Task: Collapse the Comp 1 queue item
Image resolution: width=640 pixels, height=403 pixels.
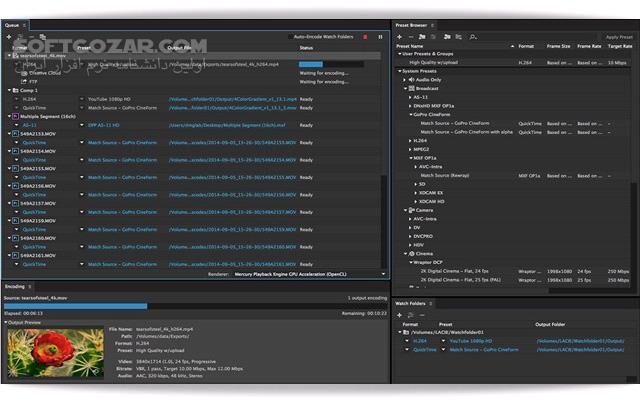Action: click(x=9, y=90)
